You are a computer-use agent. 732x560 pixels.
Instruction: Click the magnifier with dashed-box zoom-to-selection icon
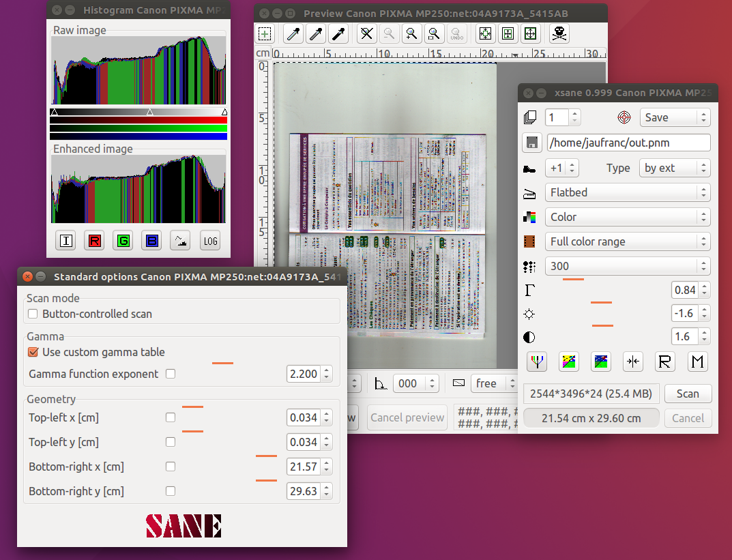pos(434,33)
